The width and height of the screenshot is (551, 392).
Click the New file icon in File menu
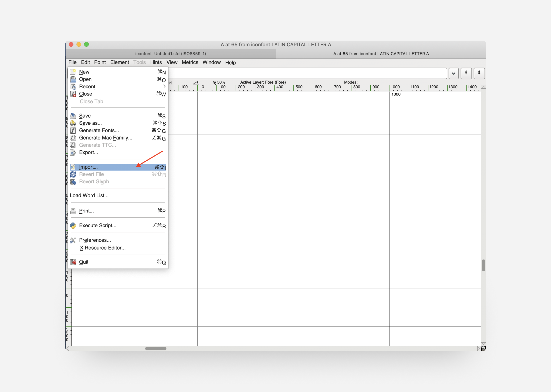pyautogui.click(x=73, y=72)
